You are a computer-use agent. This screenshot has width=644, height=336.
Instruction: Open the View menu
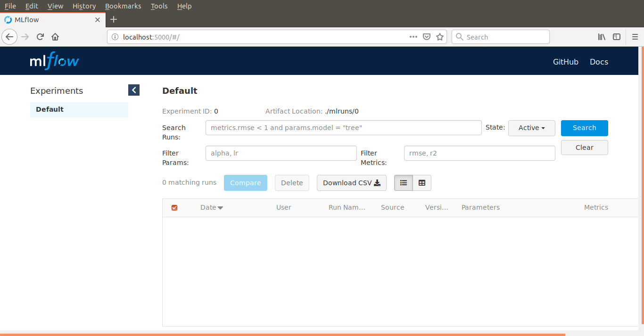pyautogui.click(x=55, y=6)
